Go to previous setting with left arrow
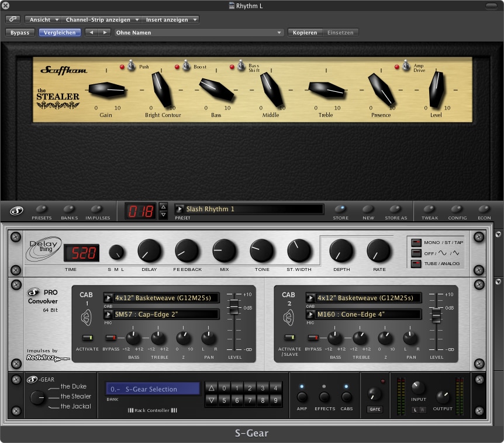Image resolution: width=504 pixels, height=443 pixels. [92, 33]
